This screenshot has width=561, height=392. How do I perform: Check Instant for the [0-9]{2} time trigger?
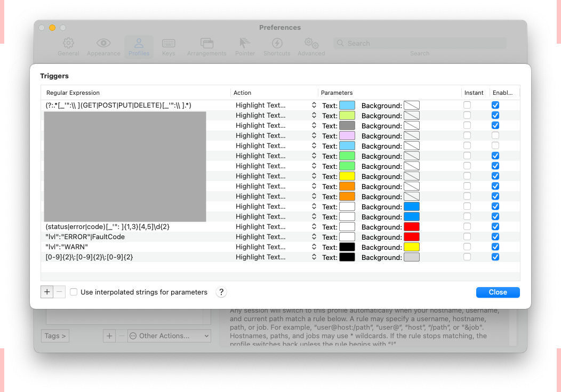(467, 257)
